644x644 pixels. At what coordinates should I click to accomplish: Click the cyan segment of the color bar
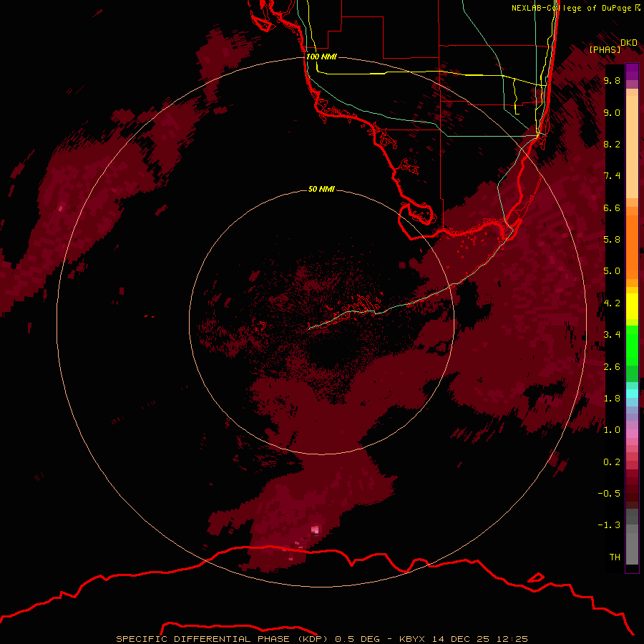632,393
